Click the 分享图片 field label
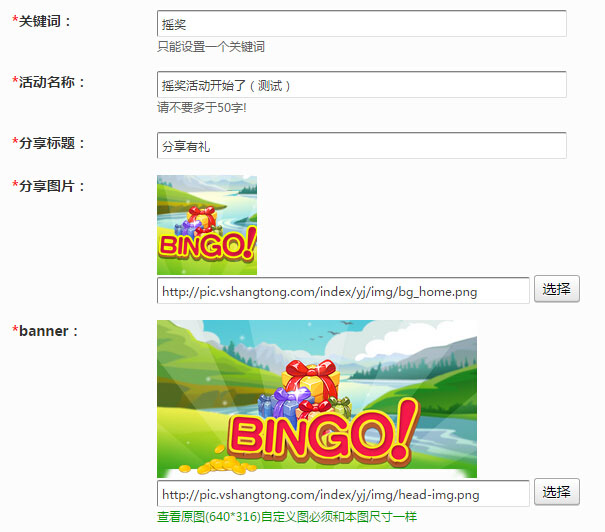The height and width of the screenshot is (532, 605). point(48,186)
